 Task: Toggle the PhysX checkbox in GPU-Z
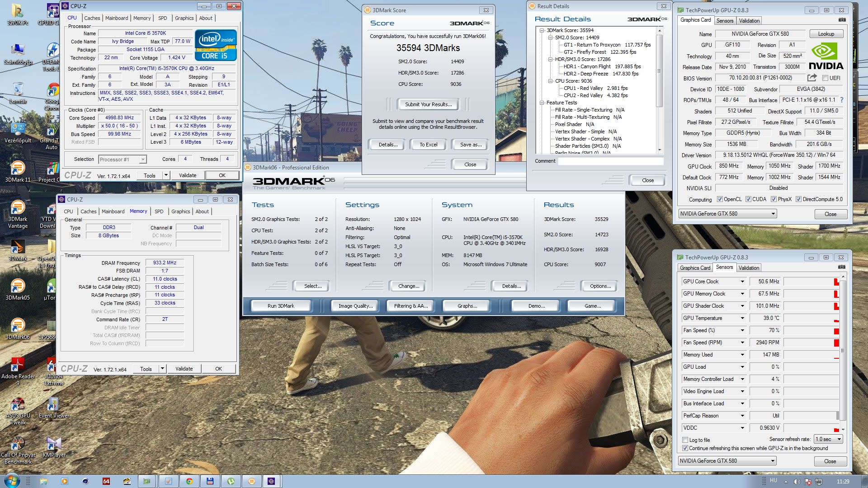coord(774,199)
